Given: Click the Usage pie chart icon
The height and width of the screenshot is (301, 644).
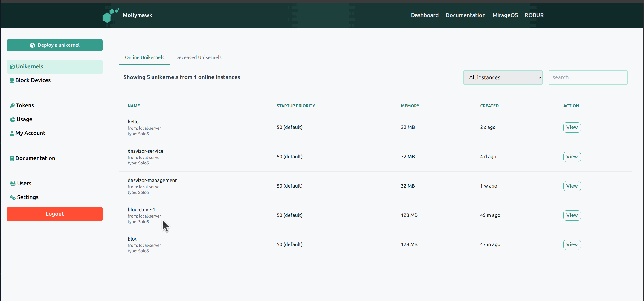Looking at the screenshot, I should click(x=12, y=119).
